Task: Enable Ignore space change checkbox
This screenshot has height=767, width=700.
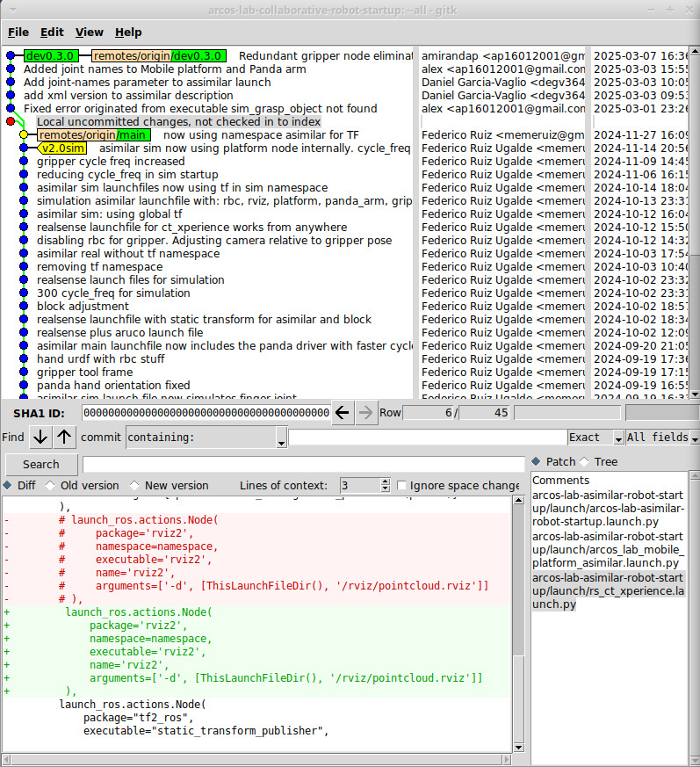Action: [402, 485]
